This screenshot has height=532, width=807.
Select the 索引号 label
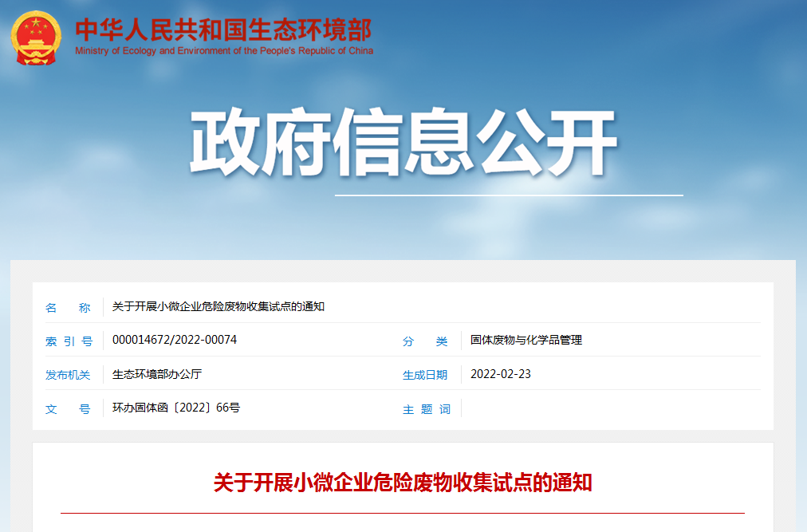click(x=69, y=341)
